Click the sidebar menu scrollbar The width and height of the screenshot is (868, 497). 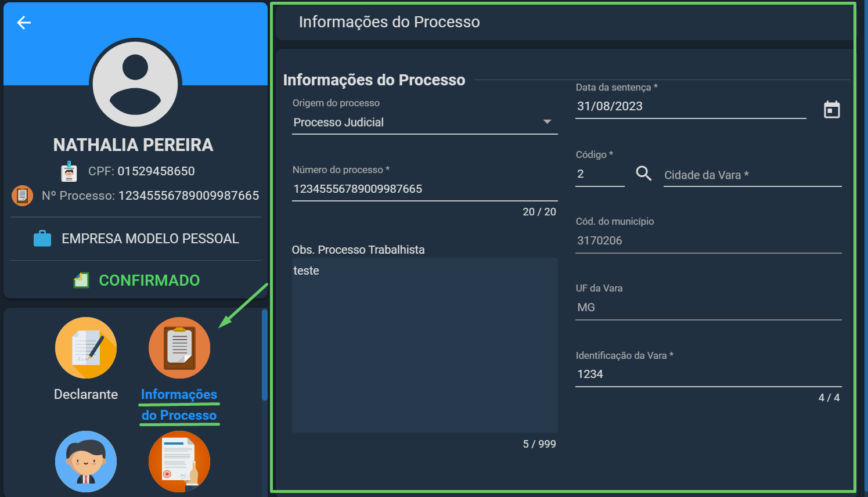click(265, 355)
